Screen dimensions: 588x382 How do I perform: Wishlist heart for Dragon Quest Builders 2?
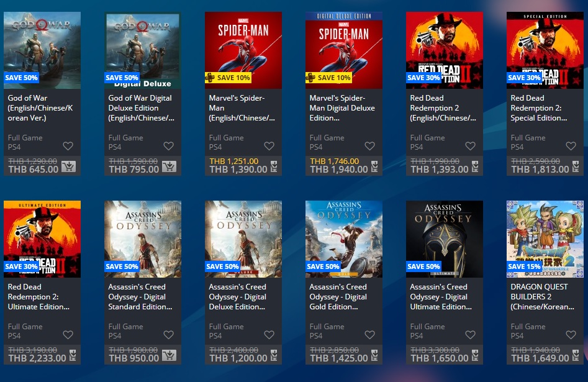click(571, 335)
